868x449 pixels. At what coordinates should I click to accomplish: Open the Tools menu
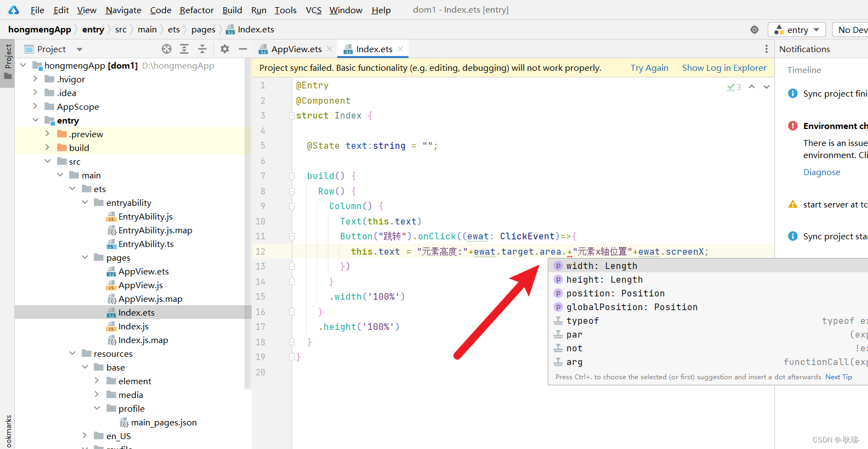tap(285, 10)
